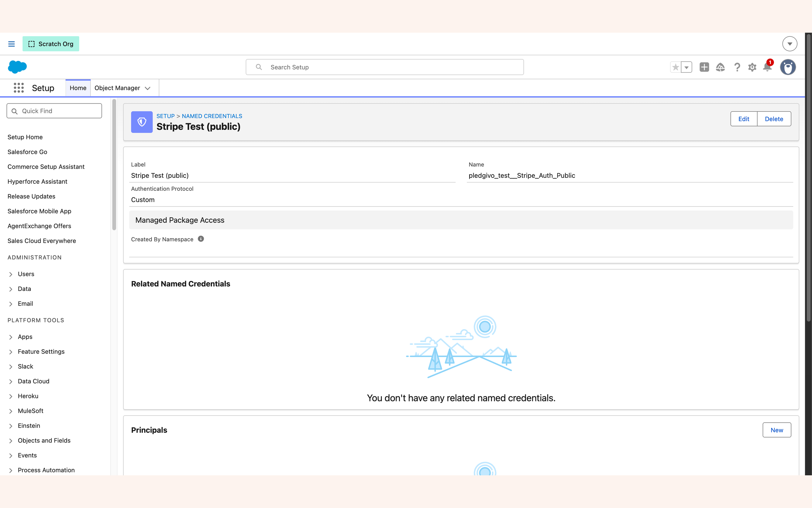Click the Named Credential shield icon
The height and width of the screenshot is (508, 812).
[142, 122]
